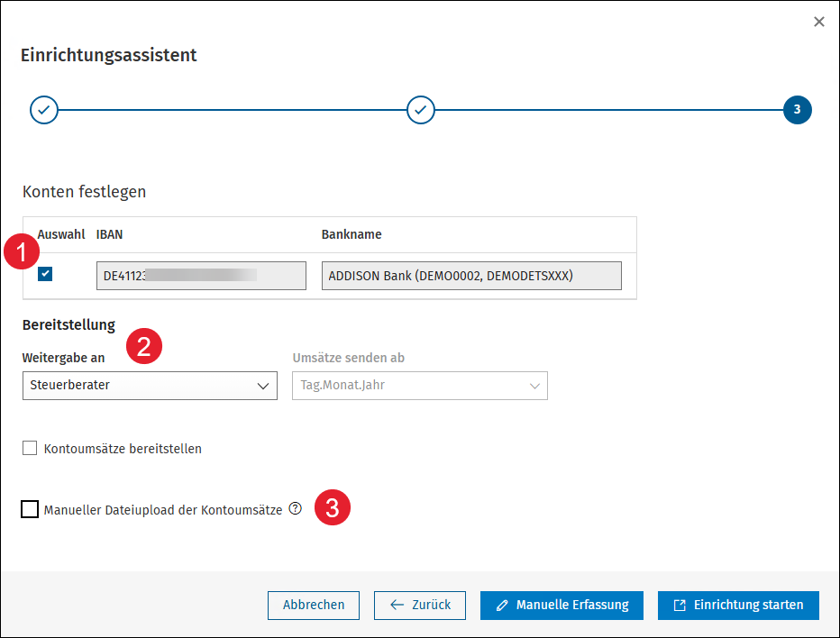
Task: Close the Einrichtungsassistent dialog with the X
Action: tap(818, 22)
